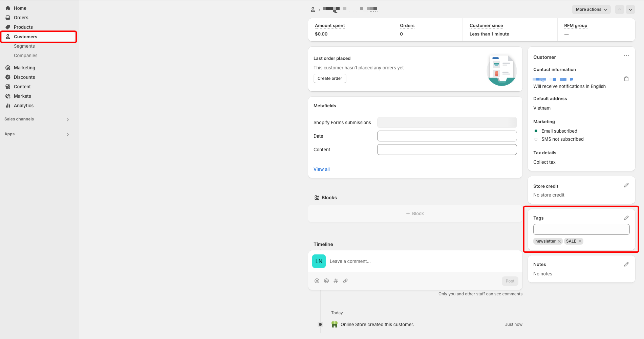Click the Products tag icon
This screenshot has height=339, width=644.
8,27
